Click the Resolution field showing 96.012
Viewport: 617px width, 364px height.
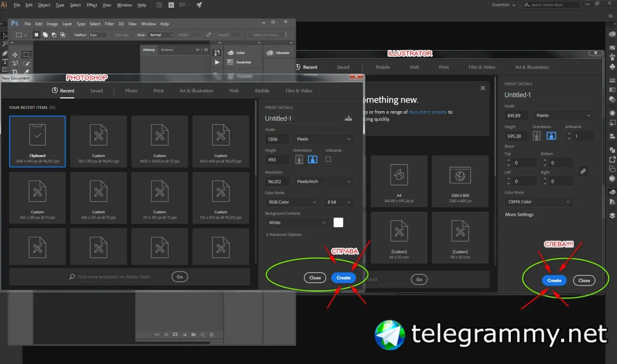277,182
